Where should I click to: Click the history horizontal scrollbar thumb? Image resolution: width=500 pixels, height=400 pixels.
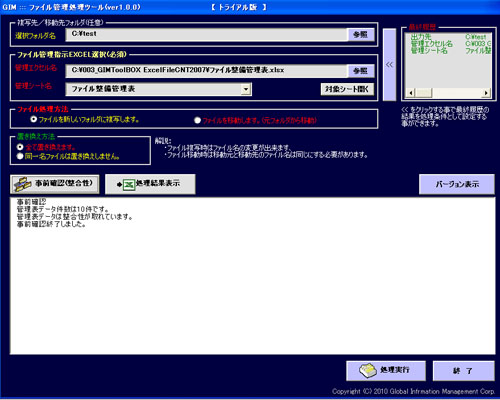coord(424,93)
